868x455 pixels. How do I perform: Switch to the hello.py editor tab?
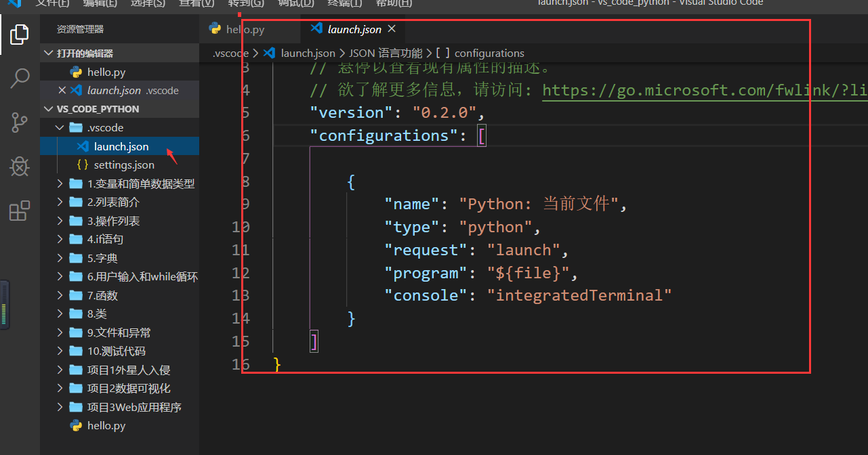(x=251, y=29)
